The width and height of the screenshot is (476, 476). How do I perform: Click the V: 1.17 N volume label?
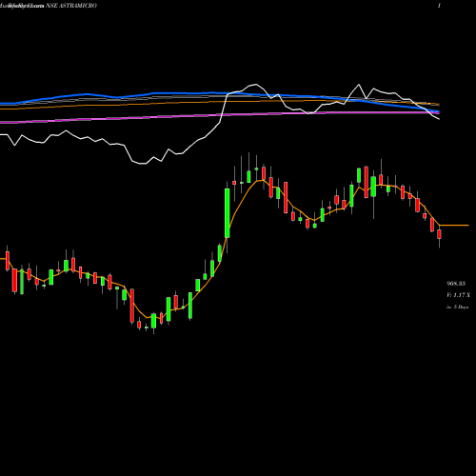458,295
